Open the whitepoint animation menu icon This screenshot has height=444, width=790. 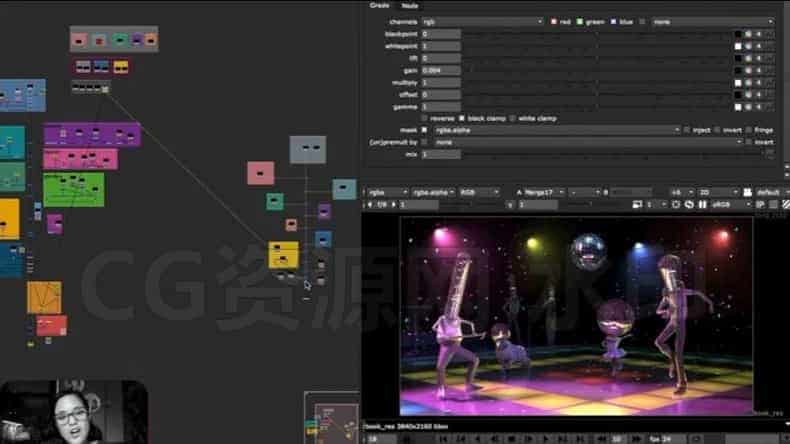769,46
